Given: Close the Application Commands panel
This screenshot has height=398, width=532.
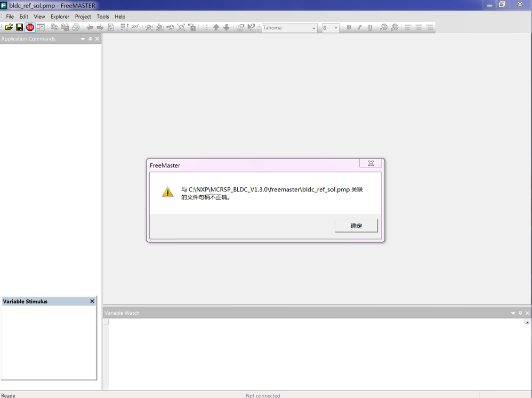Looking at the screenshot, I should [x=97, y=39].
